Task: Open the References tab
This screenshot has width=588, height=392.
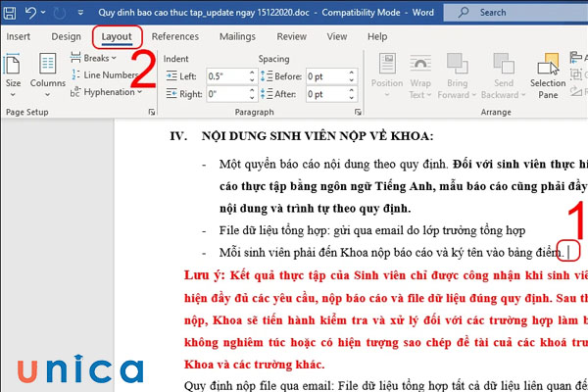Action: point(175,37)
